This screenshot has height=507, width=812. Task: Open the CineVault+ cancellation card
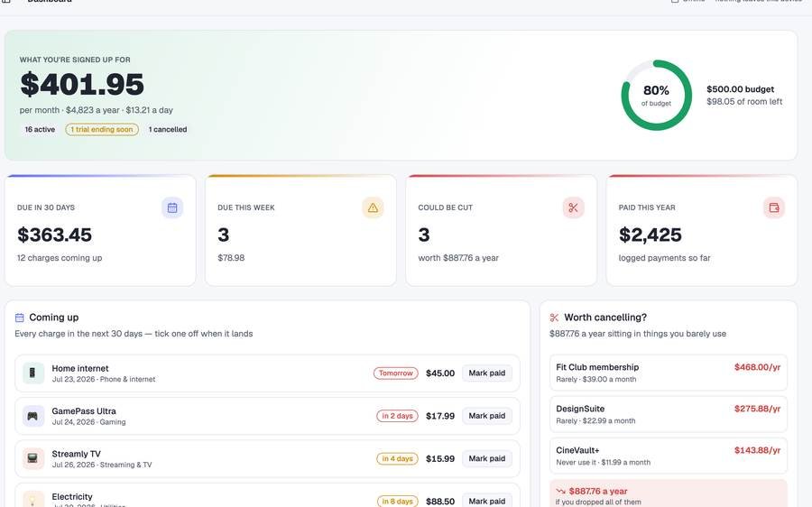point(668,456)
